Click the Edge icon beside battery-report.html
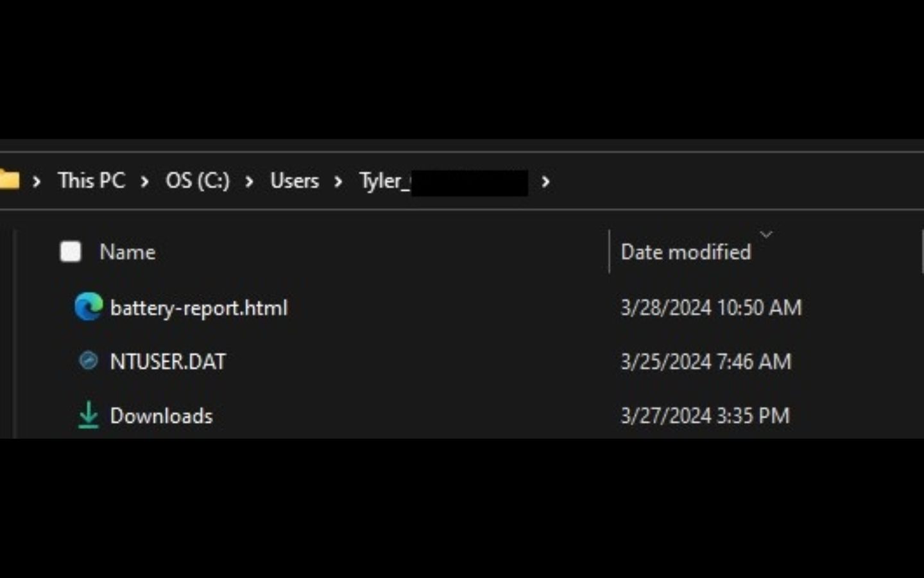The width and height of the screenshot is (924, 578). [89, 307]
